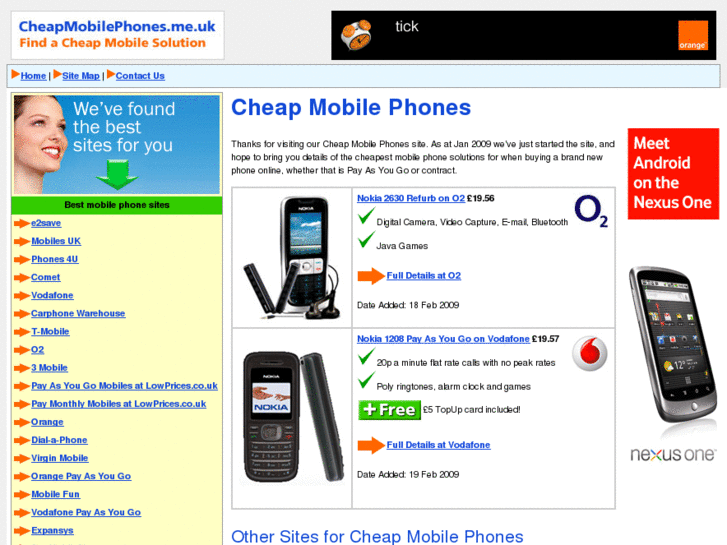Click the green down arrow in sidebar banner
This screenshot has width=727, height=545.
(117, 174)
